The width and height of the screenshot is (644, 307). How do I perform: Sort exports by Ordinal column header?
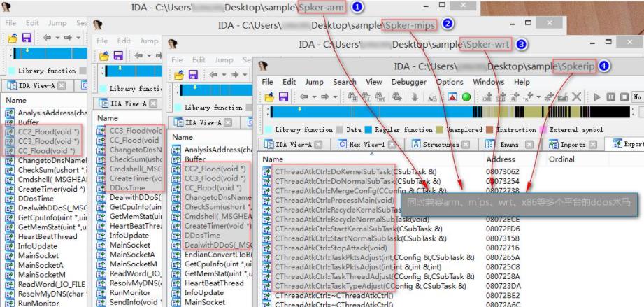(x=561, y=159)
